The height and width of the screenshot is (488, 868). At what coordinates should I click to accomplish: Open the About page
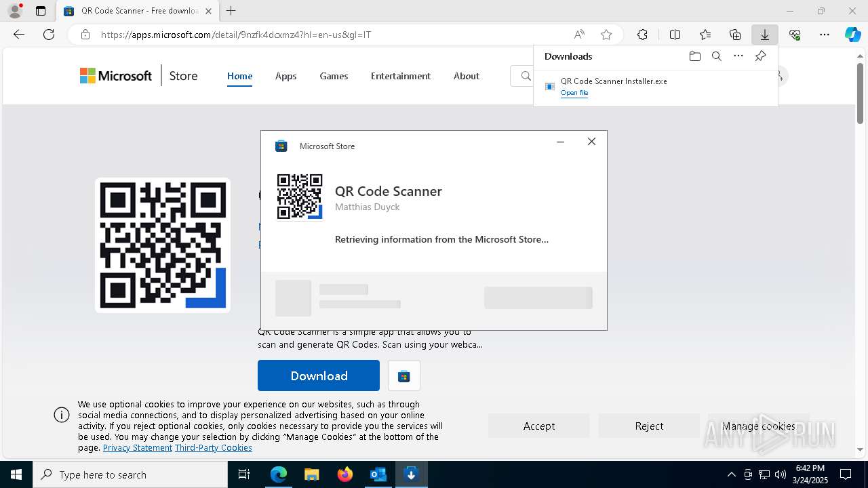click(467, 76)
